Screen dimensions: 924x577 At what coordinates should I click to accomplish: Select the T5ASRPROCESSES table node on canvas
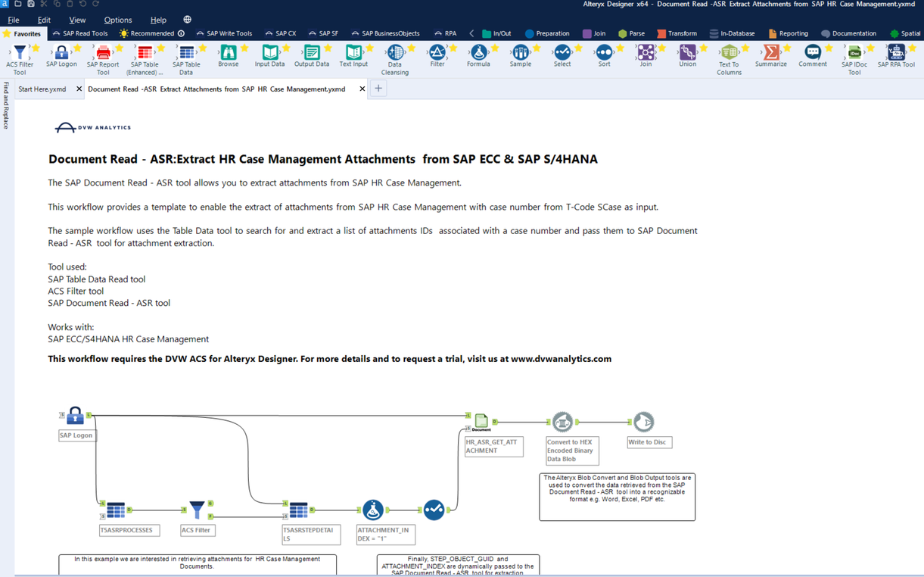(x=116, y=510)
